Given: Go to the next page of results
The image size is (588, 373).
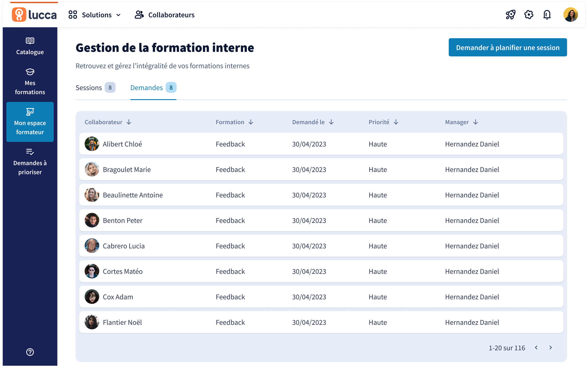Looking at the screenshot, I should [551, 348].
